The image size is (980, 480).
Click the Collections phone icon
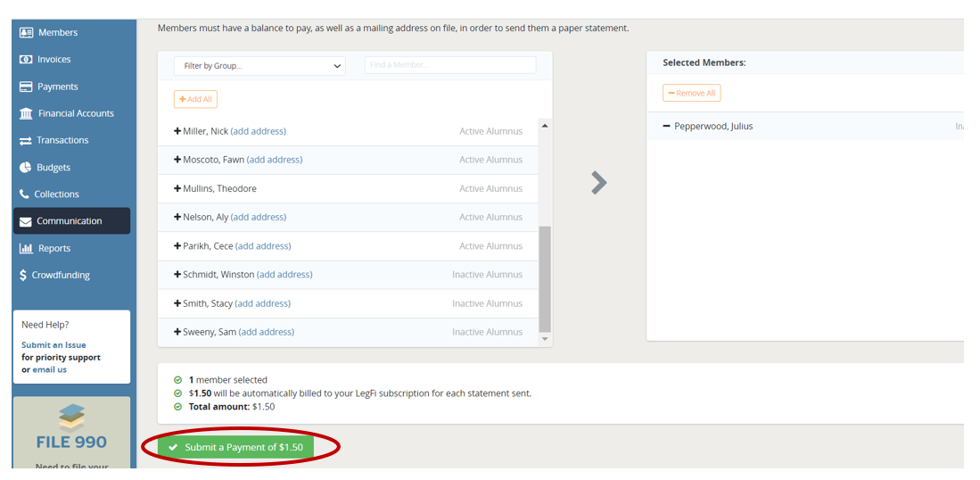click(25, 194)
